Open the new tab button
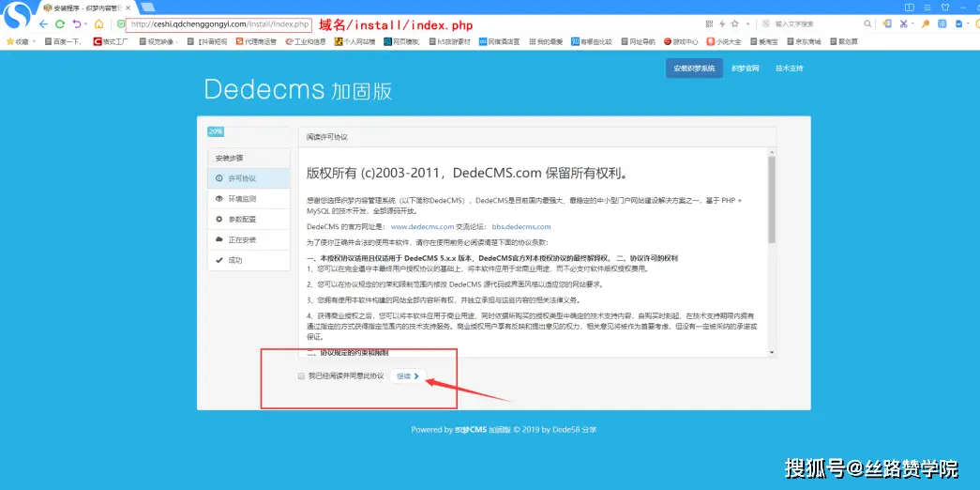The width and height of the screenshot is (980, 490). 148,7
